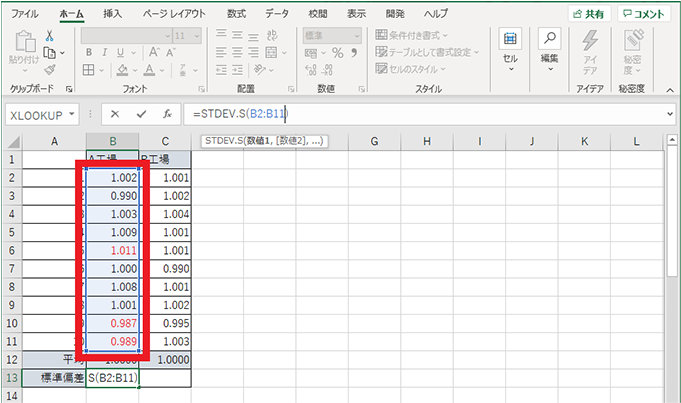Screen dimensions: 681x403
Task: Click the Select All corner triangle
Action: pyautogui.click(x=14, y=142)
